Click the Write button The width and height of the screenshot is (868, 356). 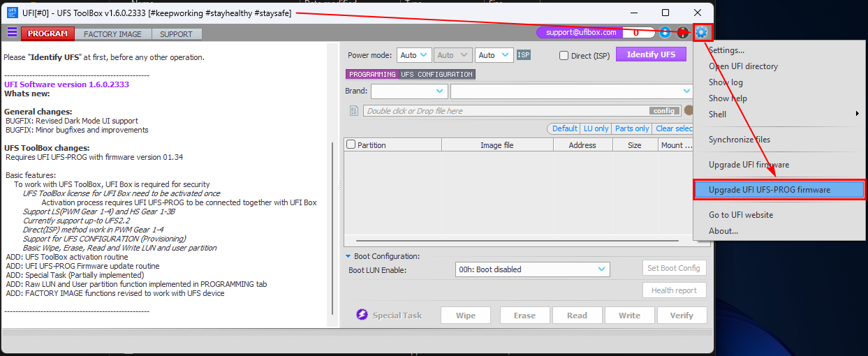[629, 316]
